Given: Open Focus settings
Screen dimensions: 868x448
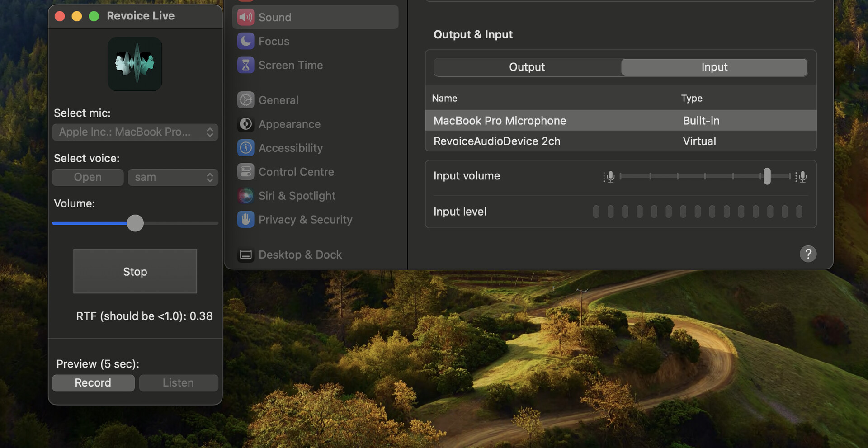Looking at the screenshot, I should click(315, 41).
